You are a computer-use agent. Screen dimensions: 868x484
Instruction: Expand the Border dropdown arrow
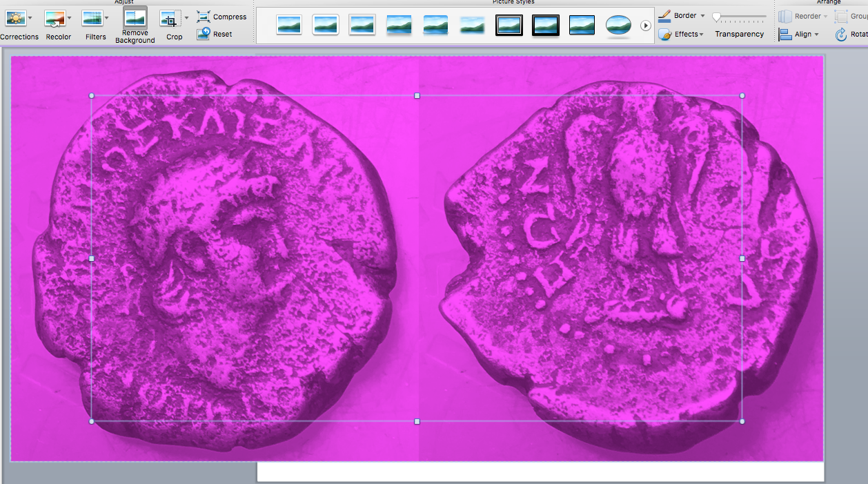(x=702, y=16)
